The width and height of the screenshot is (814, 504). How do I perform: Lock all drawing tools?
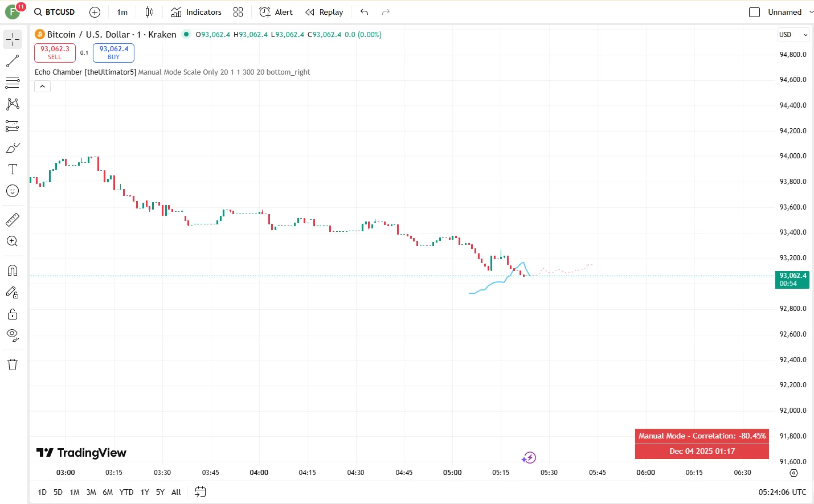(13, 314)
